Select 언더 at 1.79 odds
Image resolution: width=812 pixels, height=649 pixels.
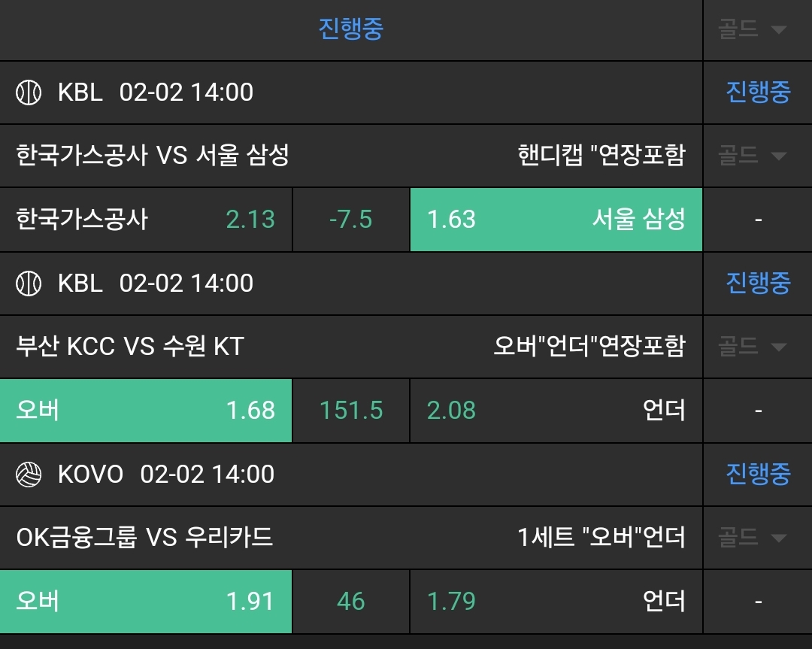[556, 602]
